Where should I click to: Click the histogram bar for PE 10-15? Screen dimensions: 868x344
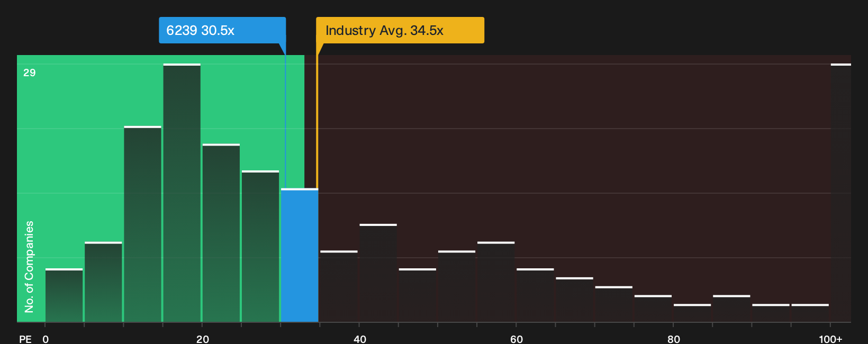tap(143, 224)
